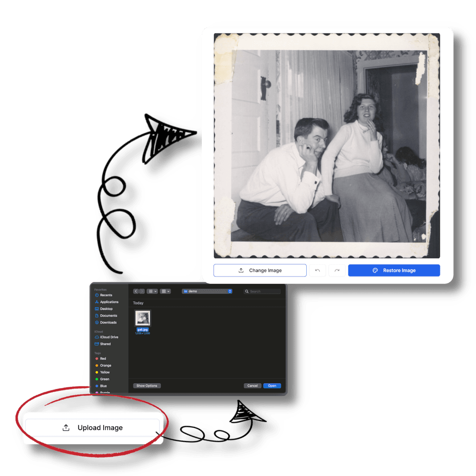
Task: Click the redo arrow icon
Action: (337, 270)
